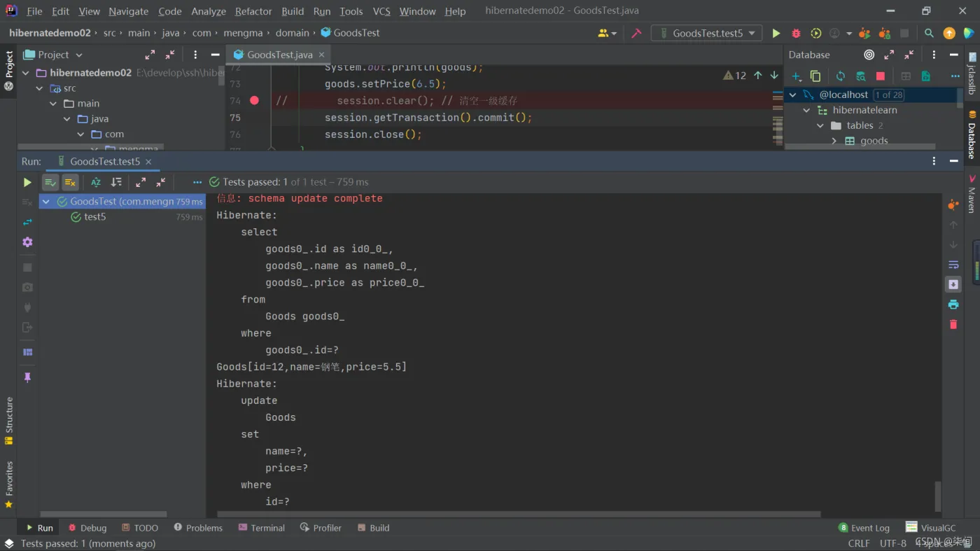Collapse the GoodsTest results node
Viewport: 980px width, 551px height.
[46, 202]
